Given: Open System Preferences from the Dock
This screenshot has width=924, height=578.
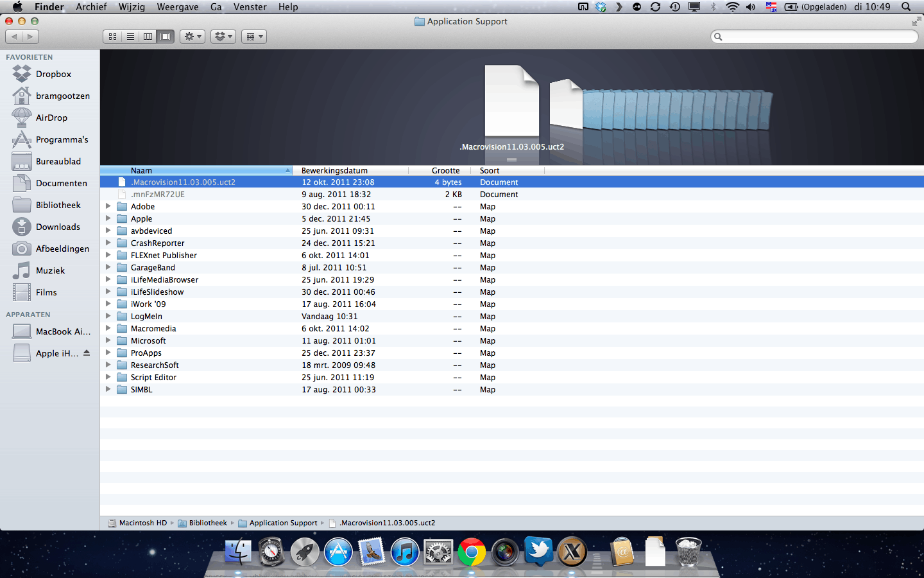Looking at the screenshot, I should [x=438, y=552].
